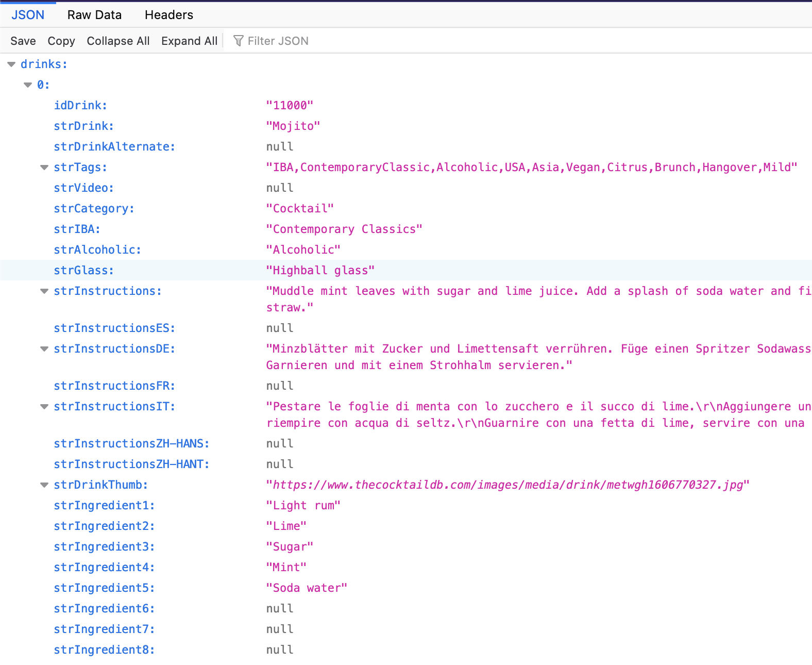Image resolution: width=812 pixels, height=665 pixels.
Task: Select the "Highball glass" value
Action: coord(320,270)
